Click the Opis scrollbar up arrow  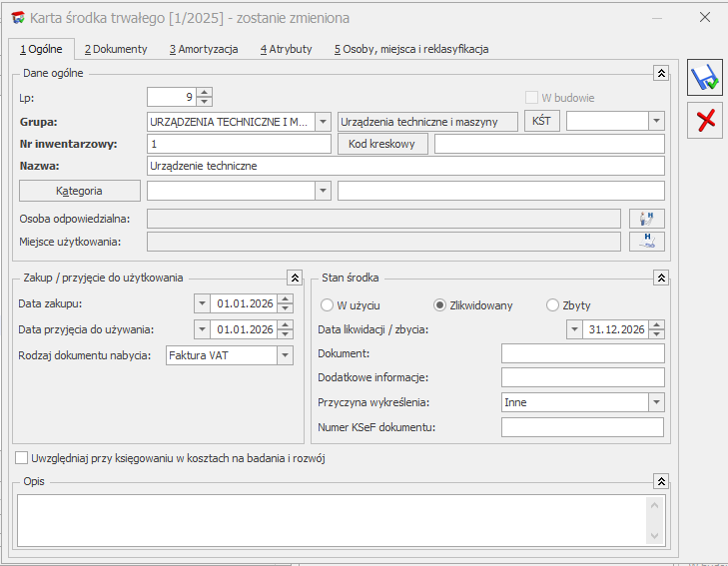(x=655, y=505)
